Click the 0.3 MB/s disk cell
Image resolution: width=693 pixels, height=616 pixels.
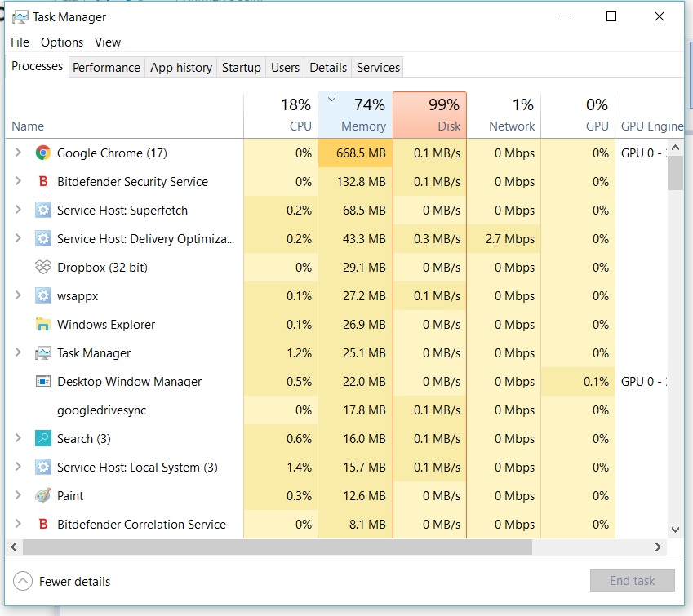tap(429, 238)
